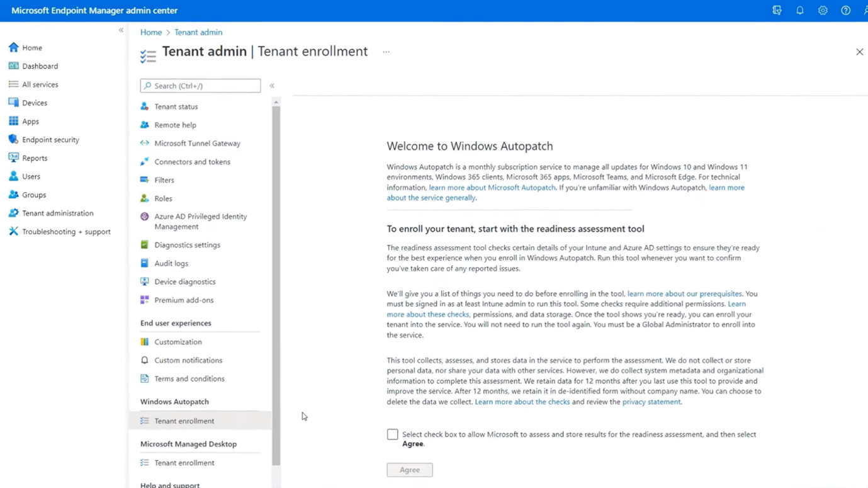Image resolution: width=868 pixels, height=488 pixels.
Task: Open the directory and subscription icon in header
Action: tap(777, 11)
